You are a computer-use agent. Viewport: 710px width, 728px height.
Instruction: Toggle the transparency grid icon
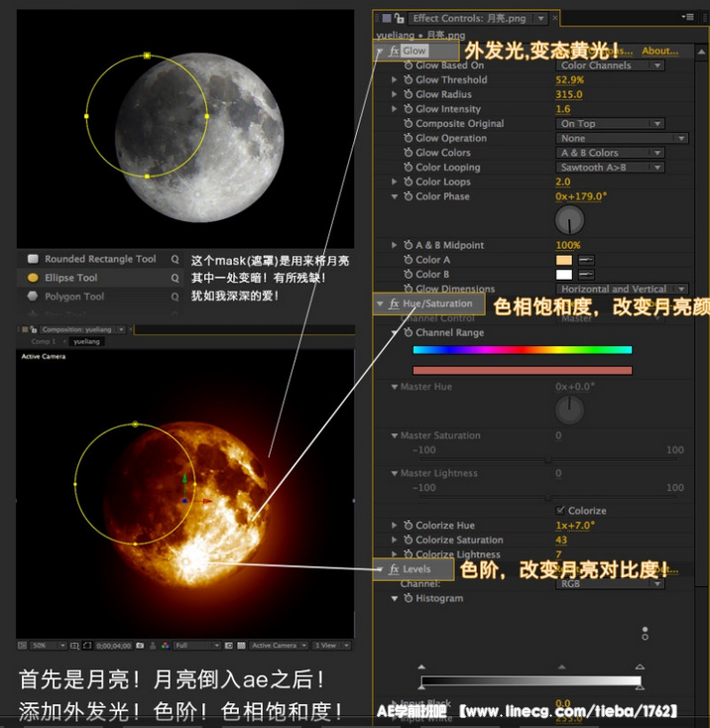241,646
